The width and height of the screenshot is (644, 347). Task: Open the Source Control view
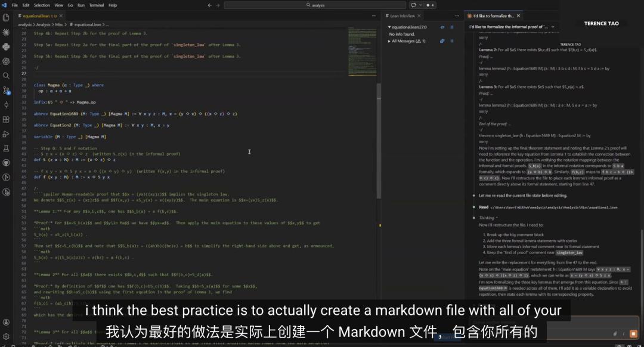6,90
